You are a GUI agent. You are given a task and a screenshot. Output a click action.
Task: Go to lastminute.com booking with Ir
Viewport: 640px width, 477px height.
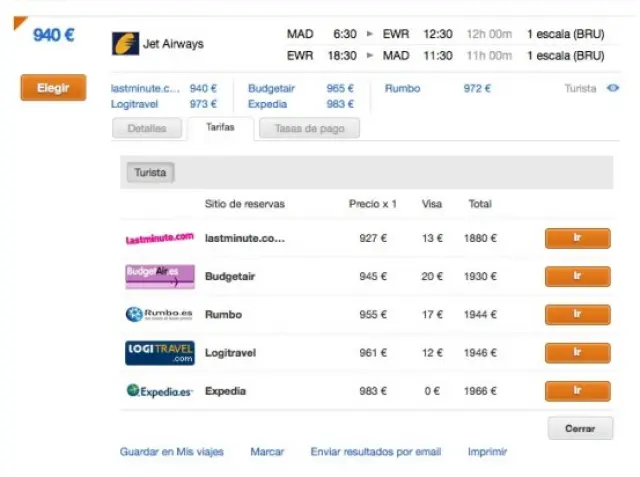[x=578, y=238]
